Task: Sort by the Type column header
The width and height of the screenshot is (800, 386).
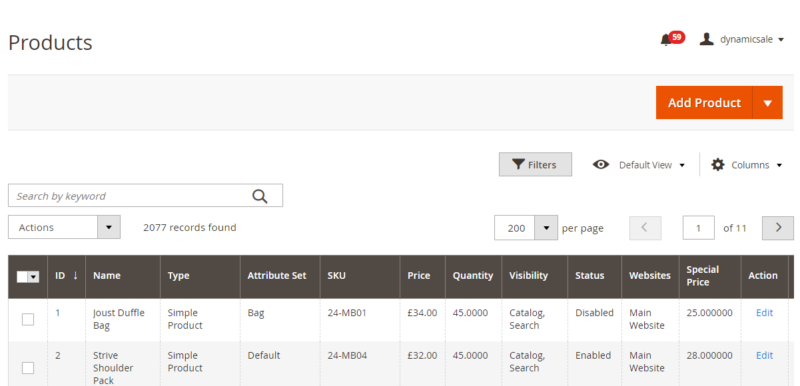Action: (200, 276)
